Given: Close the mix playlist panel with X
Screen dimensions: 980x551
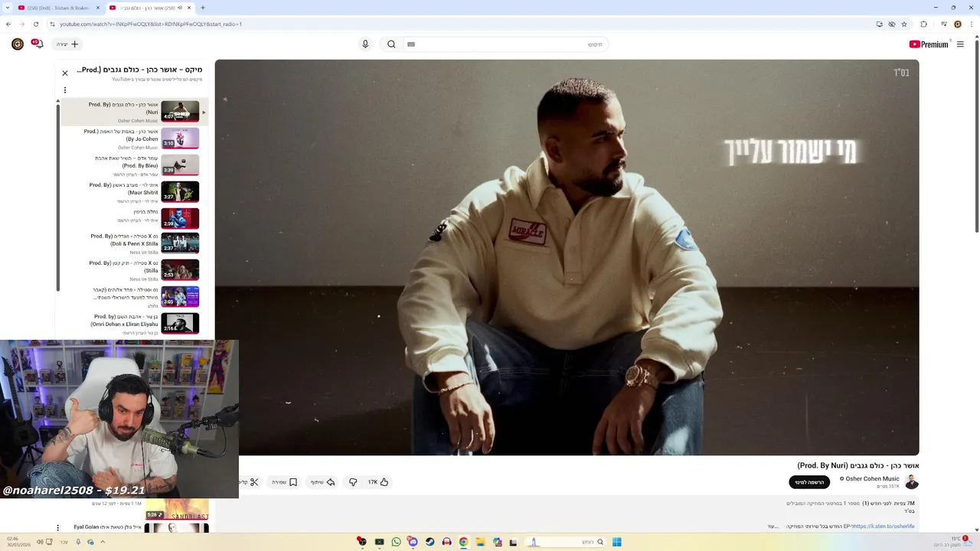Looking at the screenshot, I should tap(65, 73).
